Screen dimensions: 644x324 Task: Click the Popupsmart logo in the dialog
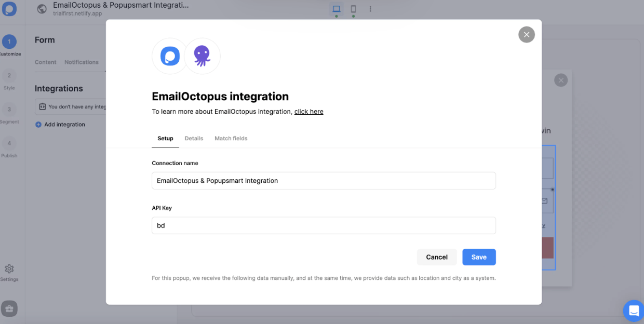point(170,56)
